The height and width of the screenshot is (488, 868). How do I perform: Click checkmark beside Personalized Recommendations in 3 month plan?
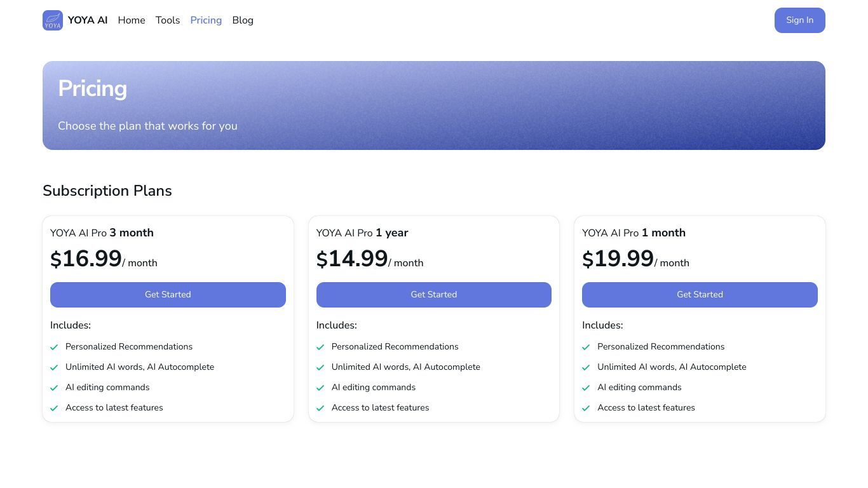(x=54, y=347)
